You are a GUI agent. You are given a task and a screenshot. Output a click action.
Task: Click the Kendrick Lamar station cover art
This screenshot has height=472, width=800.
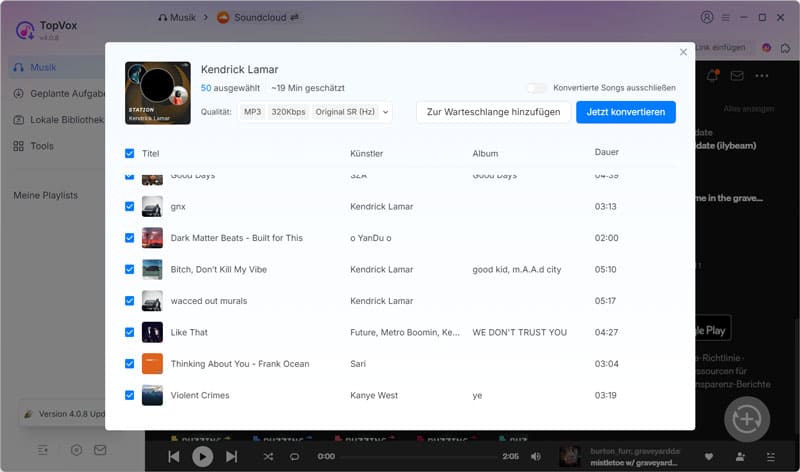[x=158, y=93]
